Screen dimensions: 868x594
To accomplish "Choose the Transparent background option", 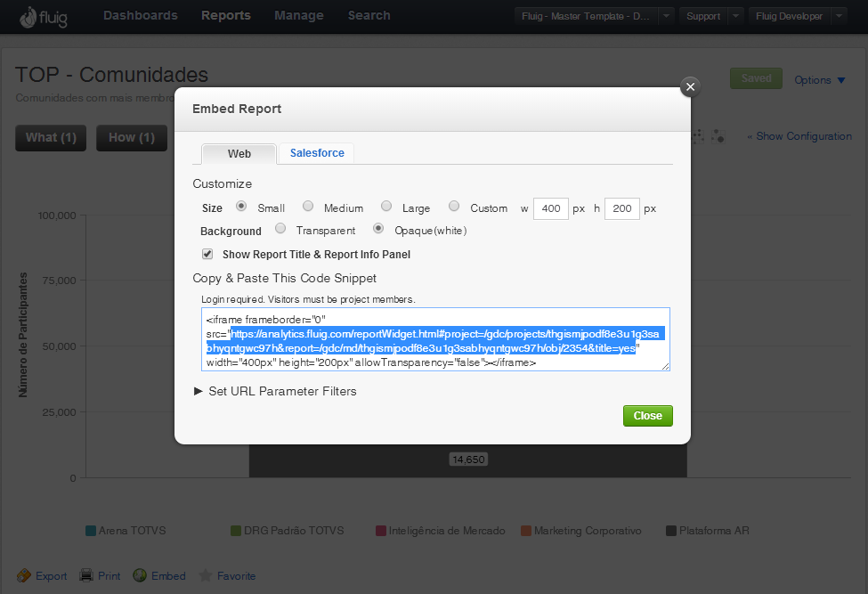I will 280,228.
